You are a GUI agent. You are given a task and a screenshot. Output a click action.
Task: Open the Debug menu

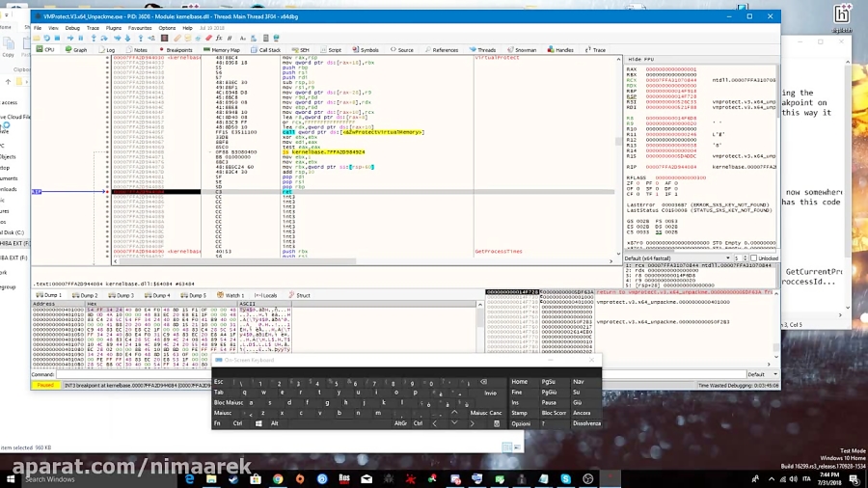click(72, 28)
